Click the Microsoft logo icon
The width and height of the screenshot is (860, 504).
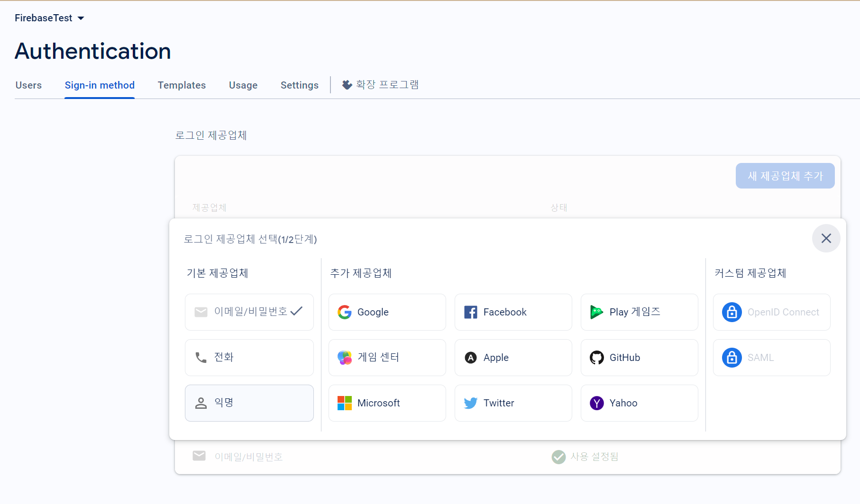point(345,403)
